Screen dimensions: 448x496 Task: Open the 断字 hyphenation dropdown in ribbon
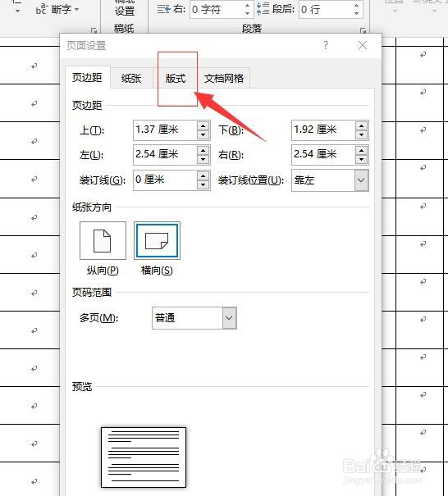pyautogui.click(x=57, y=10)
